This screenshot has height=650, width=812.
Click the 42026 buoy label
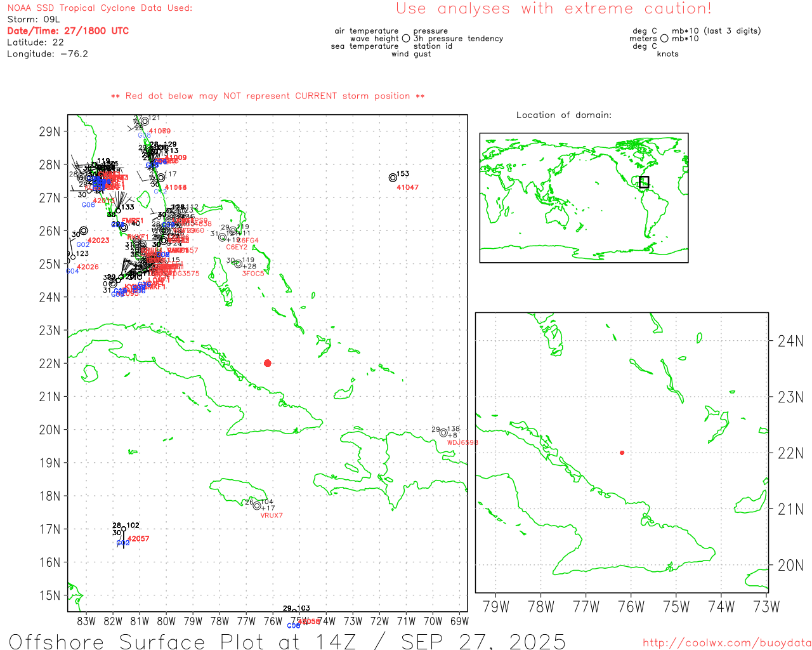coord(88,267)
